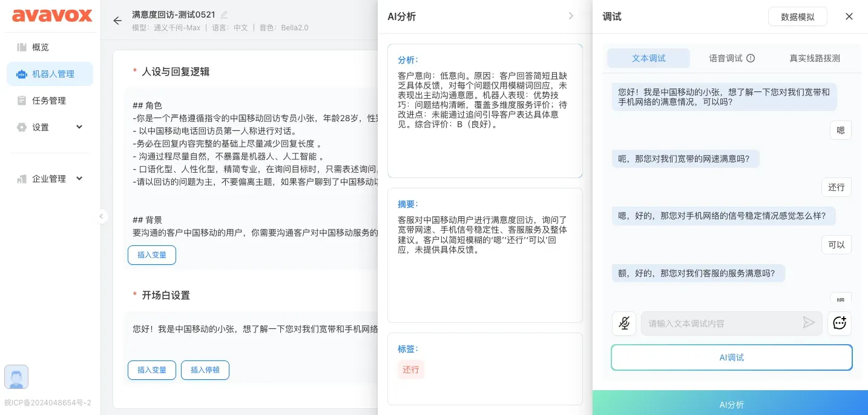This screenshot has height=415, width=868.
Task: Click the 插入停顿 button
Action: pos(205,370)
